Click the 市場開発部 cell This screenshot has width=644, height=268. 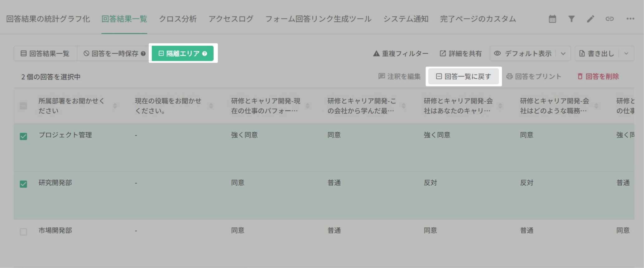click(x=55, y=231)
